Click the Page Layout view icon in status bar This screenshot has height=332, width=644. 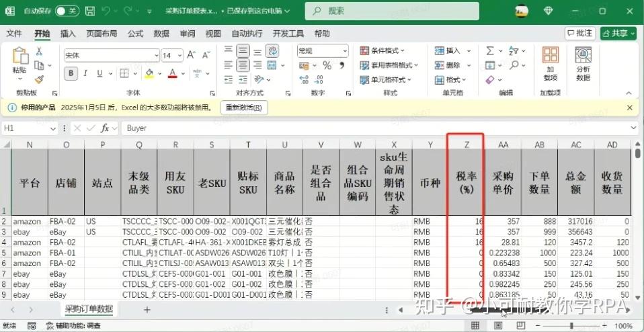[x=497, y=325]
